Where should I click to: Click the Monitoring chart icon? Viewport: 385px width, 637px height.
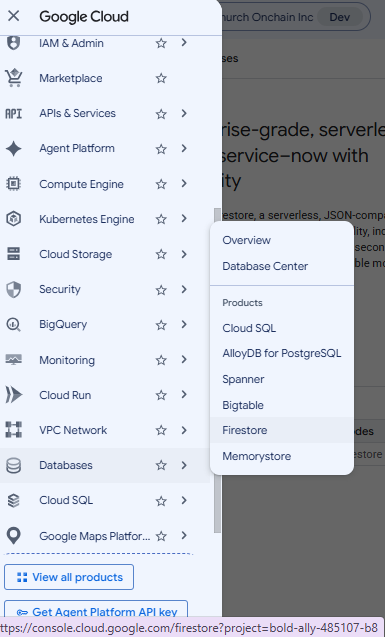coord(13,360)
